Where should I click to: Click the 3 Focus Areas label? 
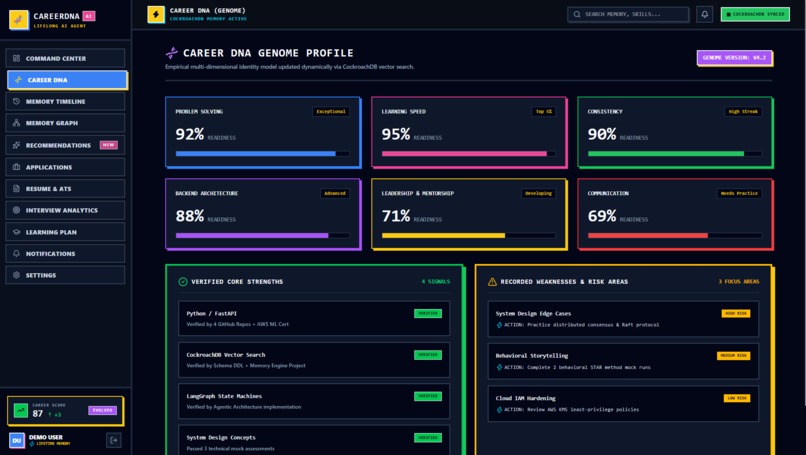pyautogui.click(x=739, y=282)
